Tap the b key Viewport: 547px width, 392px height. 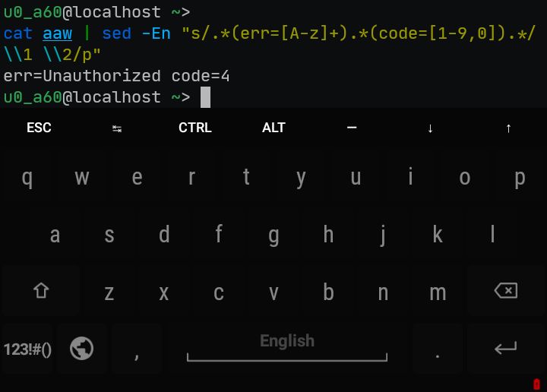point(328,292)
